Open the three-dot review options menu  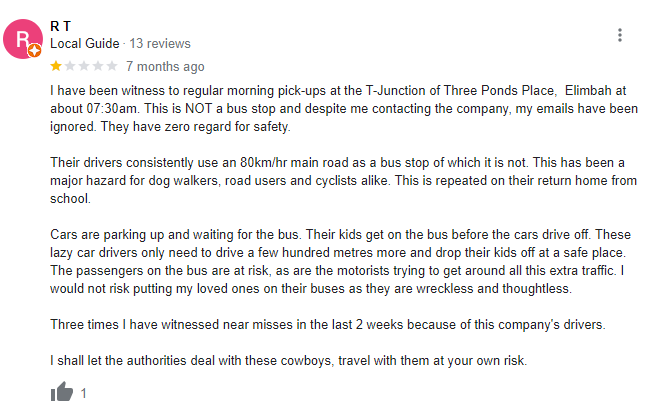[x=619, y=35]
